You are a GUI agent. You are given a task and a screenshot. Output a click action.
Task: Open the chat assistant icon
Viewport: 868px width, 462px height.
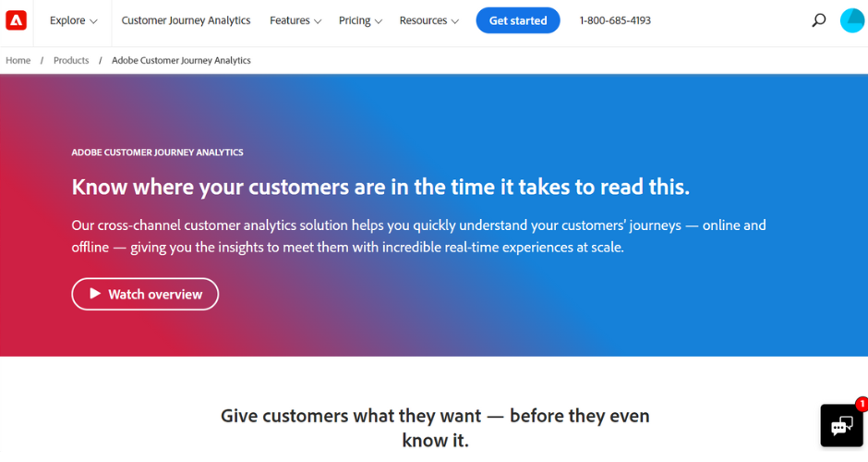[x=841, y=426]
